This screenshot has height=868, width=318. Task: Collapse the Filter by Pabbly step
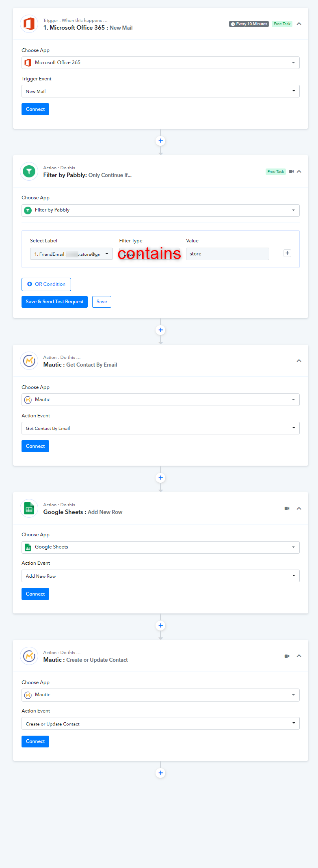299,172
